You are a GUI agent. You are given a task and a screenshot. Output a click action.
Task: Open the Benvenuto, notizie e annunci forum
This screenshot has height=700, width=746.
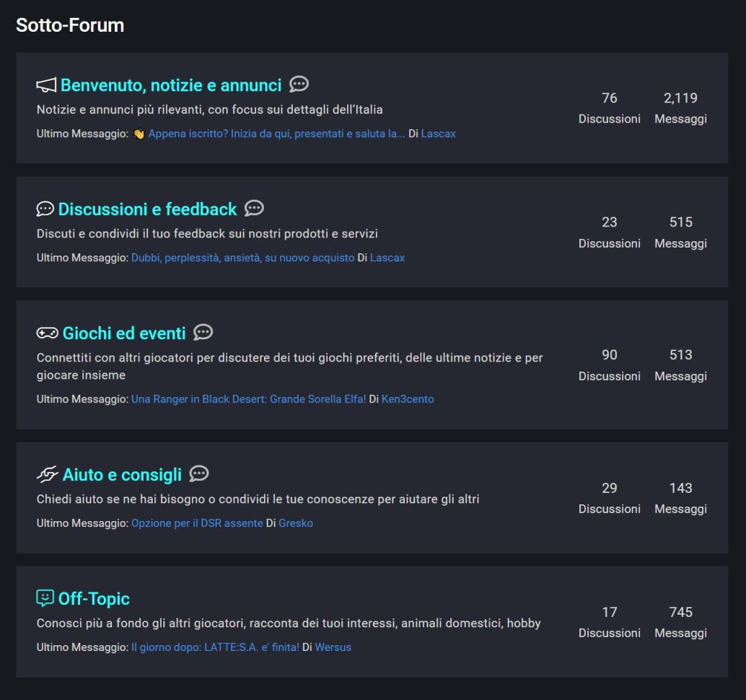point(173,84)
